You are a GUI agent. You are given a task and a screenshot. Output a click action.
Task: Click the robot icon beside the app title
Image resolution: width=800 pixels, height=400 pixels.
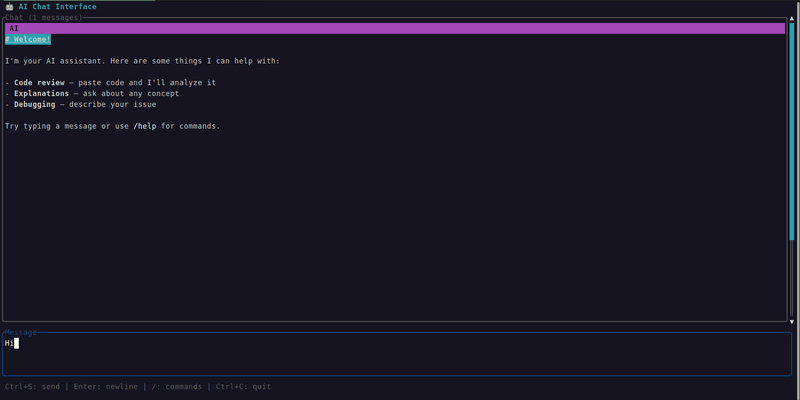click(9, 7)
